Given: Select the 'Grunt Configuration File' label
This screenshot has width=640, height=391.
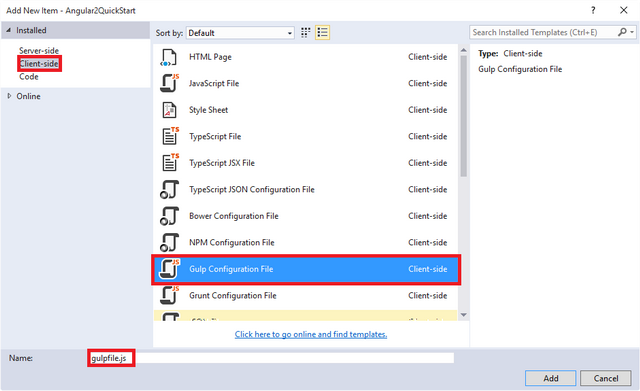Looking at the screenshot, I should tap(233, 296).
